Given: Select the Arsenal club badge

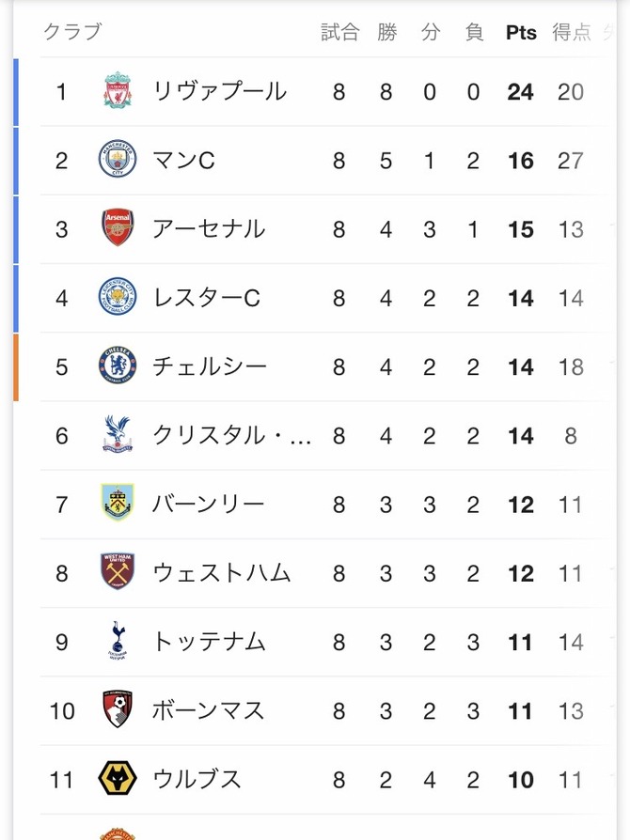Looking at the screenshot, I should pyautogui.click(x=118, y=227).
